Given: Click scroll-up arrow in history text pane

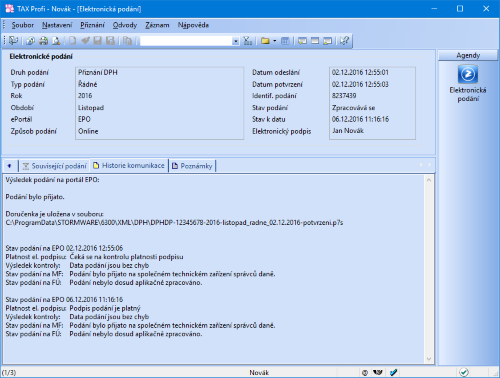Looking at the screenshot, I should point(429,180).
